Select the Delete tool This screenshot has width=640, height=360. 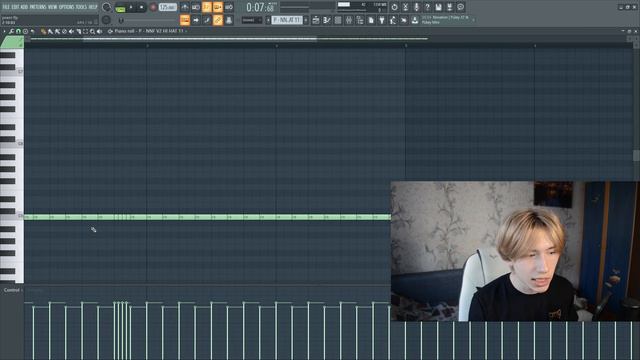(64, 31)
